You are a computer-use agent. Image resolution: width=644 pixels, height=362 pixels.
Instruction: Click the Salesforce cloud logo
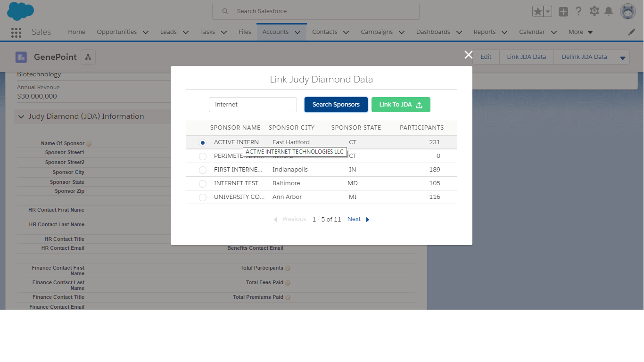click(x=20, y=11)
